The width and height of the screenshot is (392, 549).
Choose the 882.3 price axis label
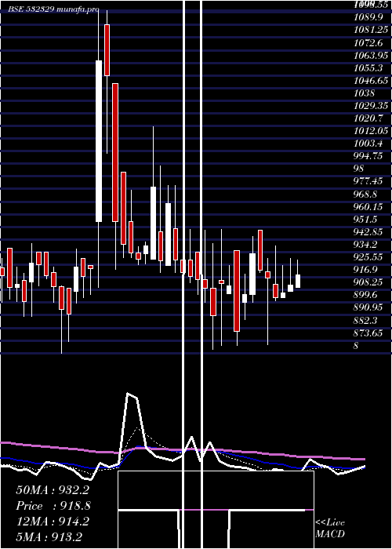[367, 320]
